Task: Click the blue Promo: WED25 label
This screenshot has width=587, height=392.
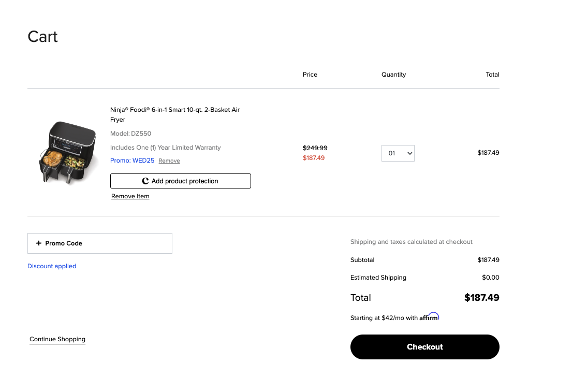Action: (132, 161)
